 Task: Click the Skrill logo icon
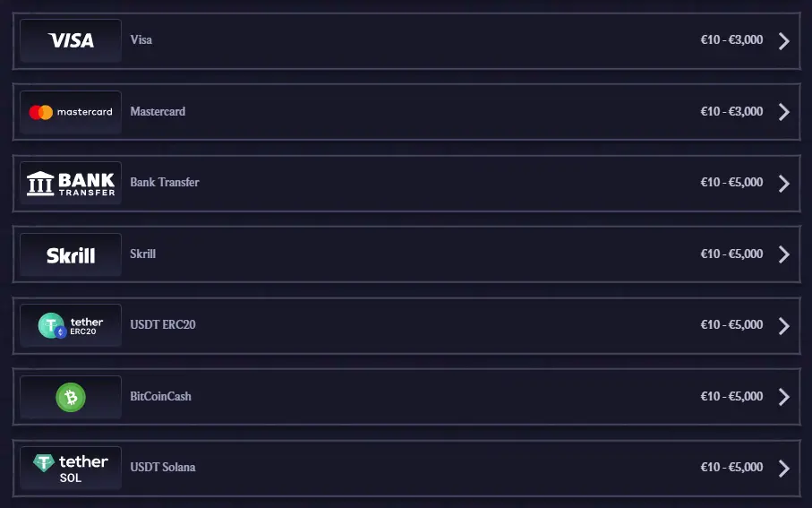71,254
